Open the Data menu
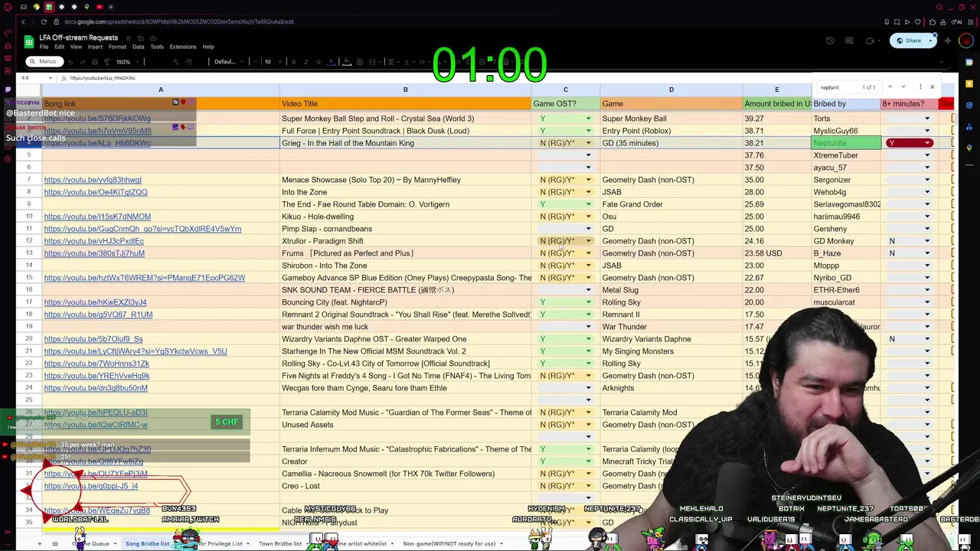The image size is (980, 551). [x=138, y=47]
